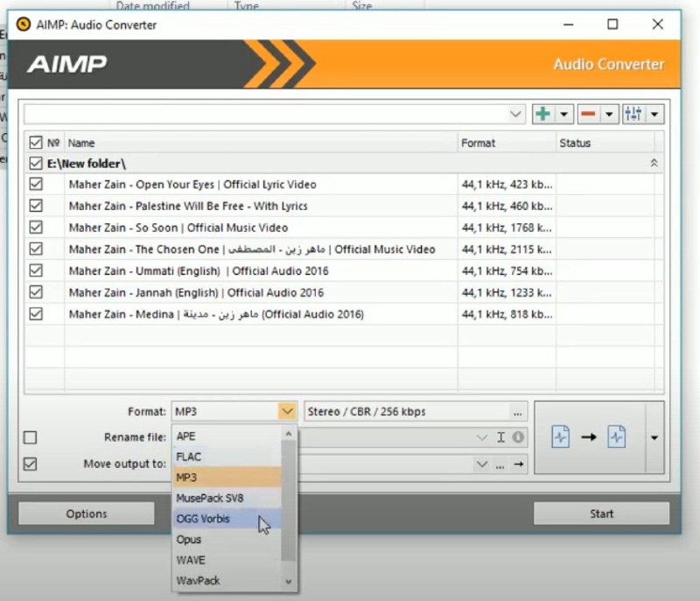Expand the Rename file template dropdown
The height and width of the screenshot is (601, 700).
(482, 437)
